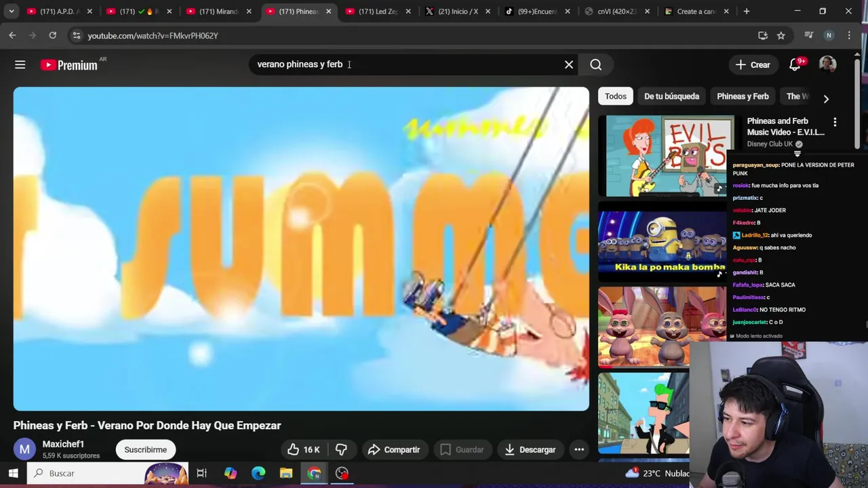This screenshot has width=868, height=488.
Task: Launch Microsoft Edge from the taskbar
Action: (258, 473)
